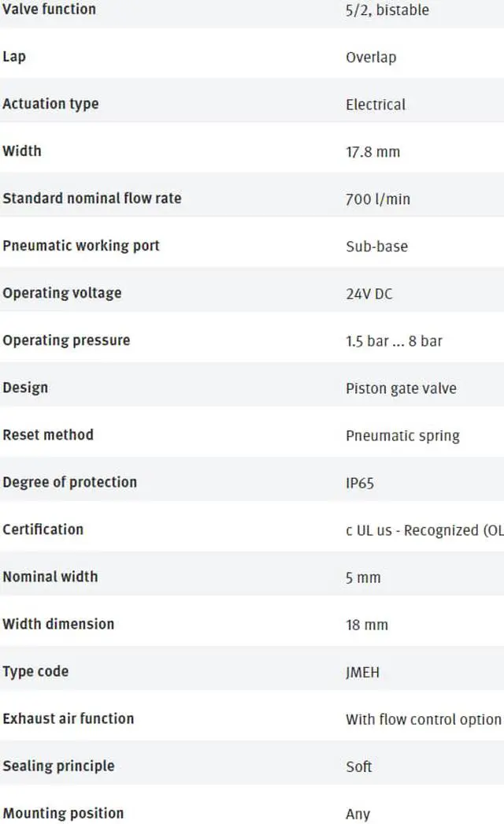Click the "1.5 bar ... 8 bar" pressure value

[x=394, y=341]
